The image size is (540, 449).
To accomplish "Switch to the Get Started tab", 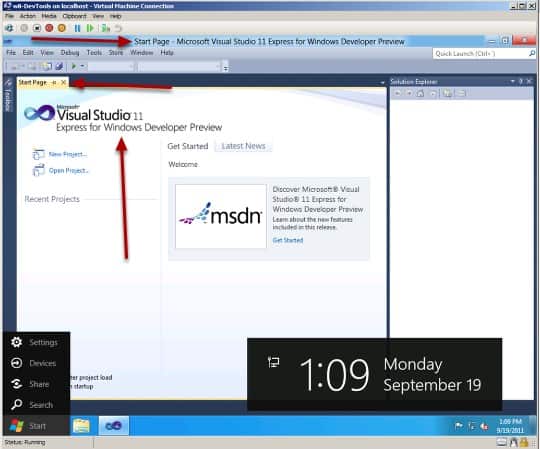I will point(188,146).
